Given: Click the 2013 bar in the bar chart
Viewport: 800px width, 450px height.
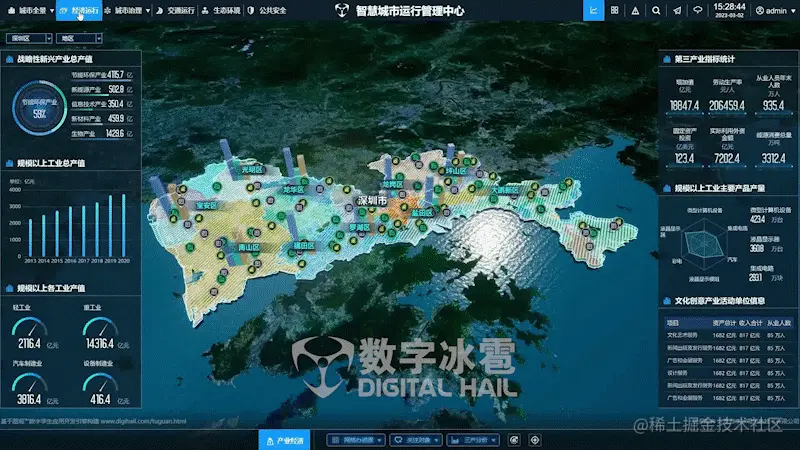Looking at the screenshot, I should (30, 238).
